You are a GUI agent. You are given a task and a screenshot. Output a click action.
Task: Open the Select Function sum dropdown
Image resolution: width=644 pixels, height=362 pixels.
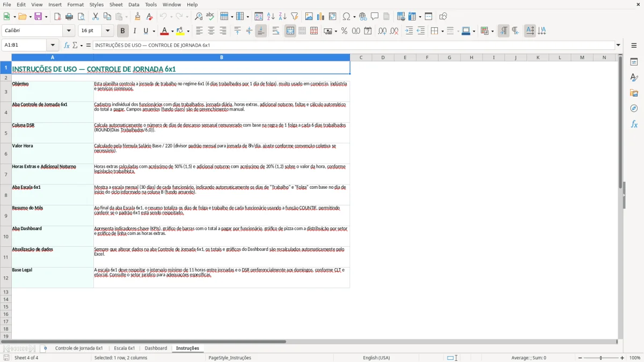(x=82, y=45)
